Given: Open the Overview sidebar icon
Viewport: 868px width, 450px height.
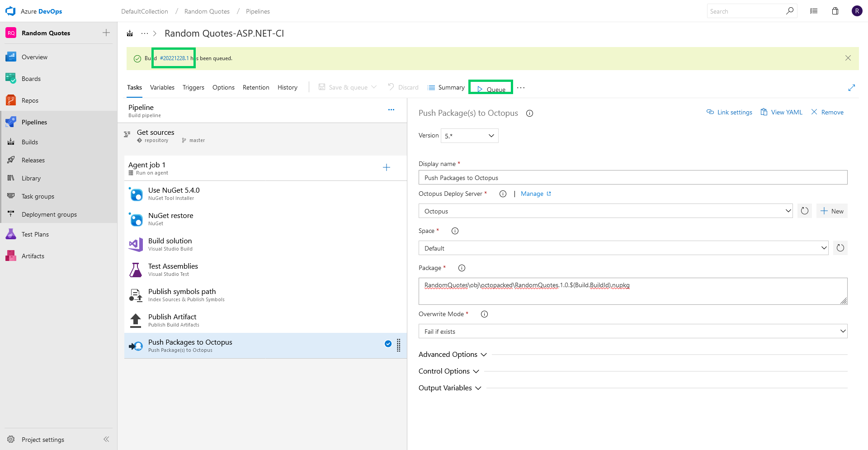Looking at the screenshot, I should coord(11,57).
